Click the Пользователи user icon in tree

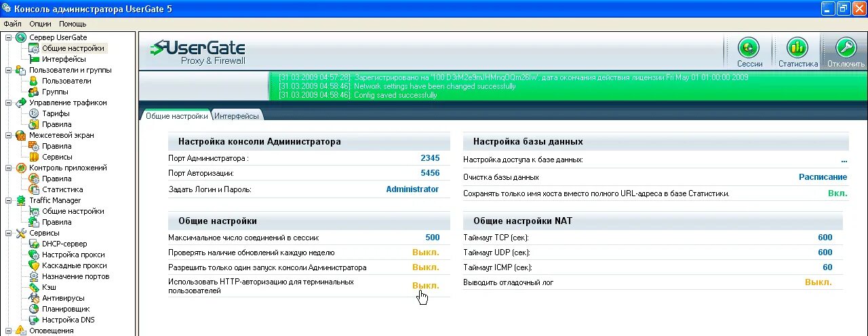point(34,81)
